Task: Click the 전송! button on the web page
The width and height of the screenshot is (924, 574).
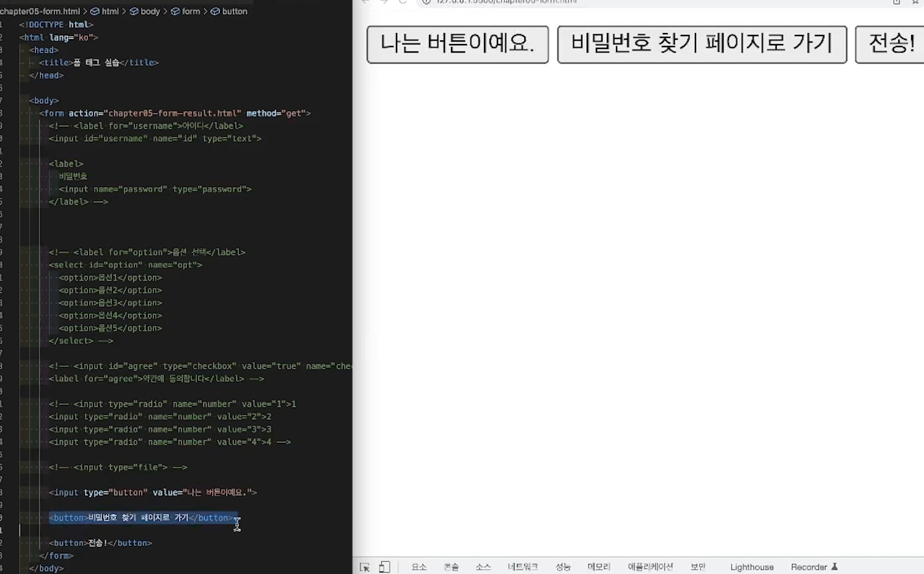Action: 890,44
